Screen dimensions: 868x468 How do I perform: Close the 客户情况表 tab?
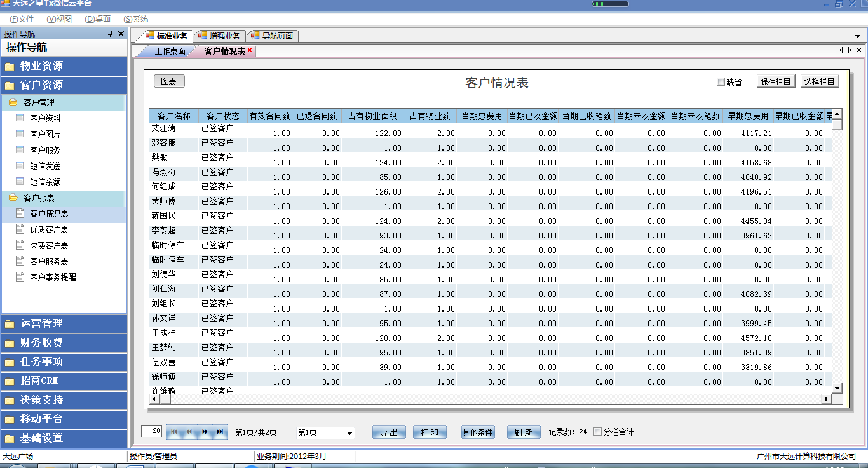coord(250,50)
